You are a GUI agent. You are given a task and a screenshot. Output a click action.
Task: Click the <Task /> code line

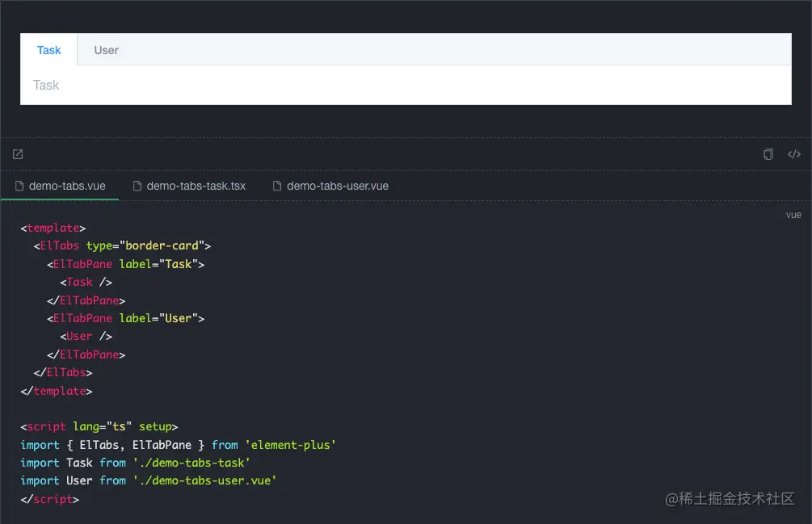click(x=86, y=283)
